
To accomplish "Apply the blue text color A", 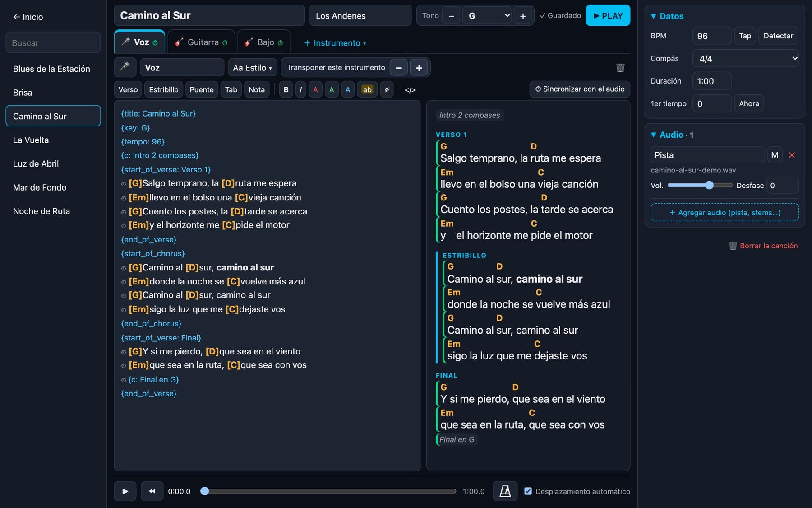I will 348,89.
